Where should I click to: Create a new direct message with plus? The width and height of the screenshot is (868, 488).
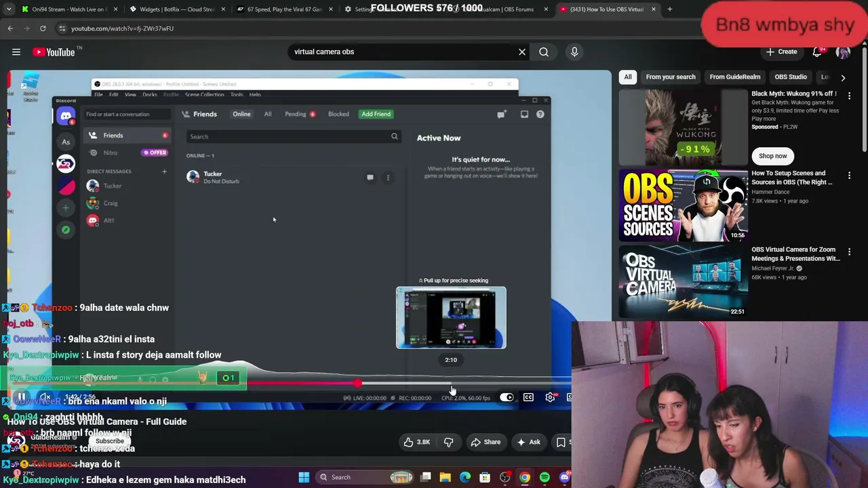point(164,171)
